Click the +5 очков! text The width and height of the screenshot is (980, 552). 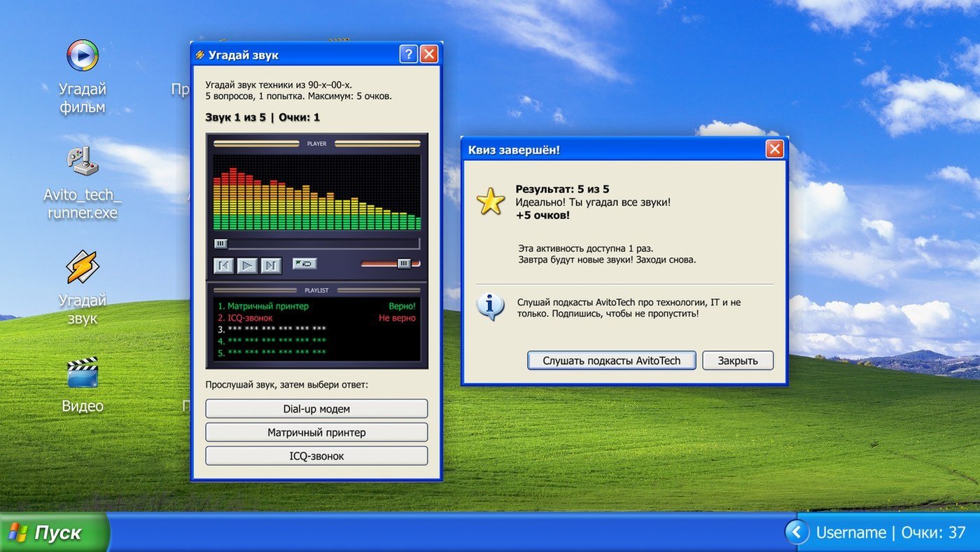(542, 215)
